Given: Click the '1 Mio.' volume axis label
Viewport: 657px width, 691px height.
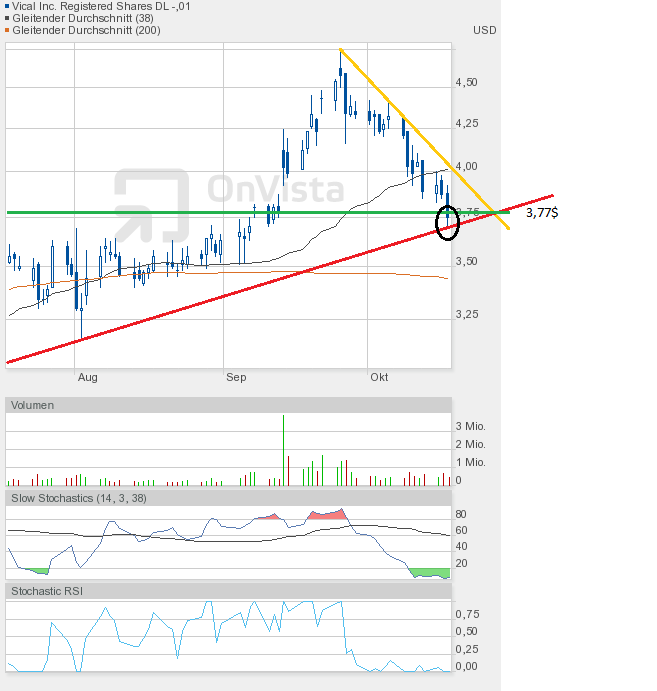Looking at the screenshot, I should [470, 462].
